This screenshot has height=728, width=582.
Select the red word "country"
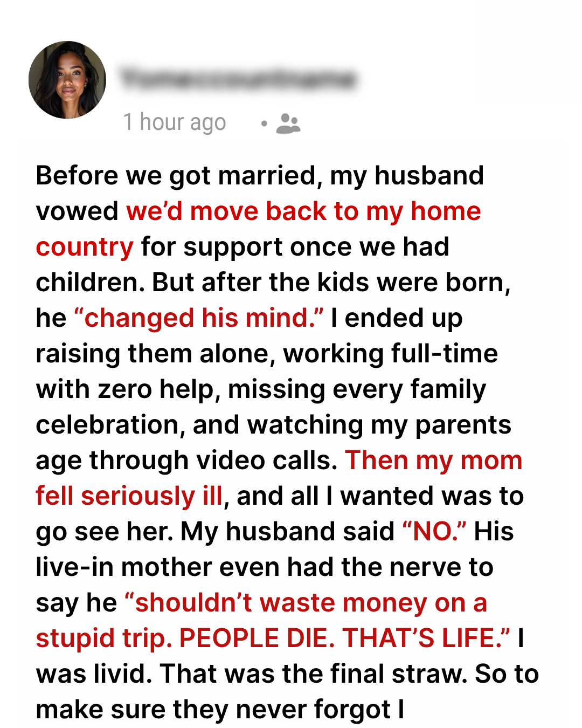coord(85,247)
